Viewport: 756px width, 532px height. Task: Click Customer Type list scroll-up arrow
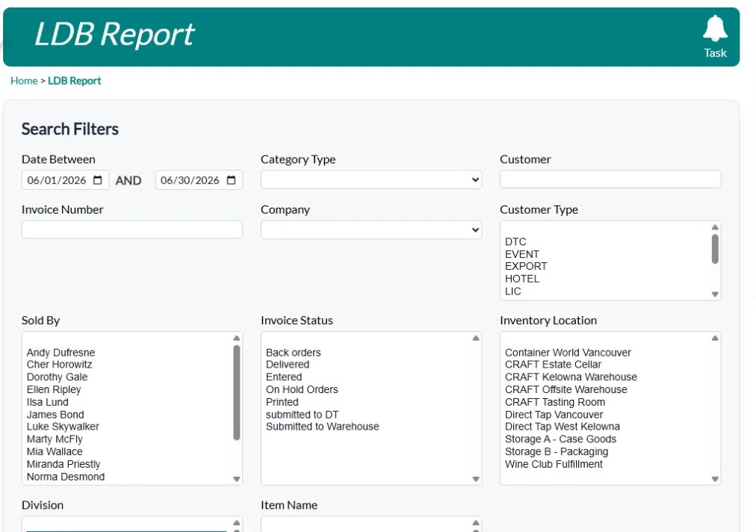click(x=715, y=227)
